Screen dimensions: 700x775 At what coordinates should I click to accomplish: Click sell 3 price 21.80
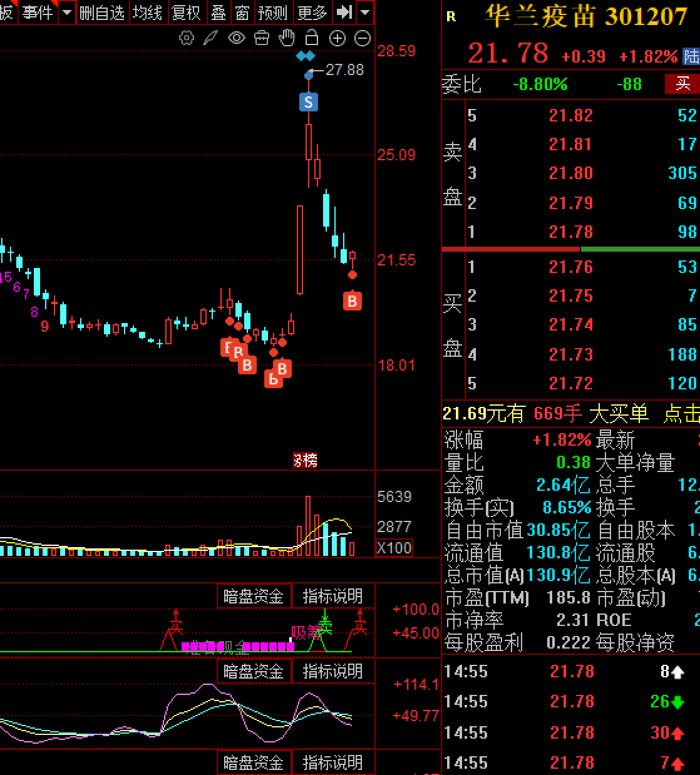[x=570, y=173]
